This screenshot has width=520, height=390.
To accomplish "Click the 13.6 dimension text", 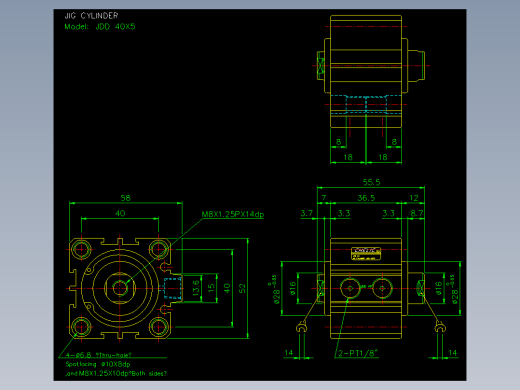I will coord(196,288).
